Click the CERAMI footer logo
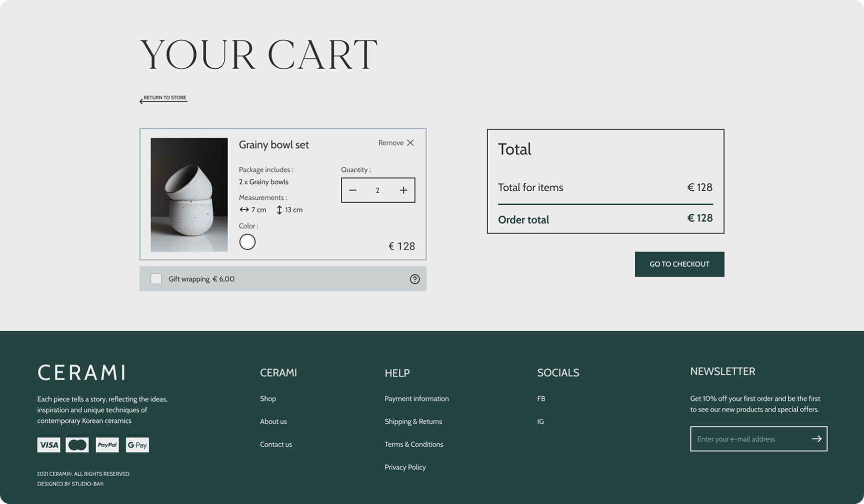The width and height of the screenshot is (864, 504). (81, 373)
